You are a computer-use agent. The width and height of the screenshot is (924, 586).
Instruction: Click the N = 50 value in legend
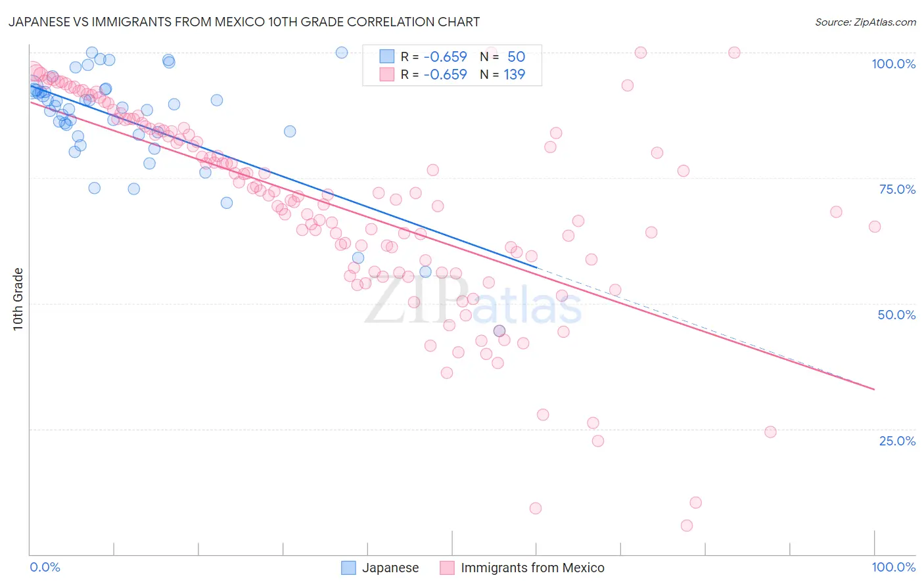click(503, 56)
